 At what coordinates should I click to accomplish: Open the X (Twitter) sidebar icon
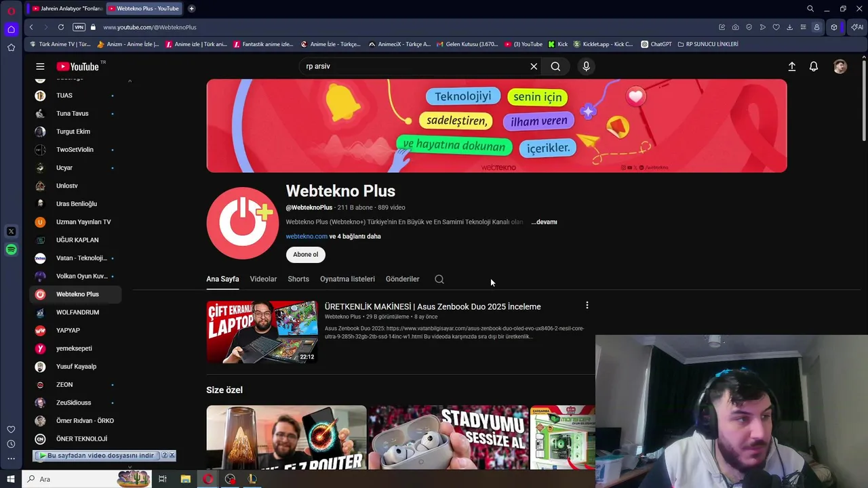(x=11, y=231)
